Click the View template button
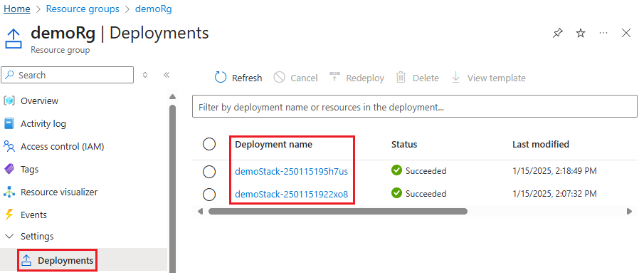644x273 pixels. (488, 78)
